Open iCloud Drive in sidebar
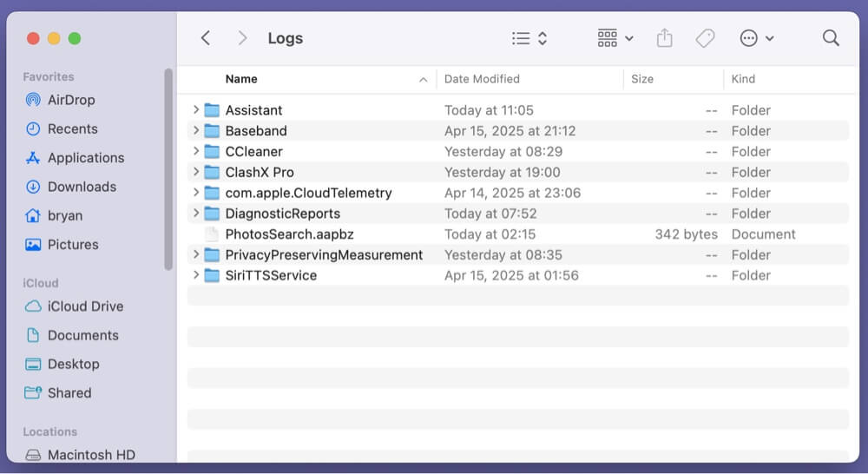This screenshot has height=474, width=868. [x=85, y=306]
